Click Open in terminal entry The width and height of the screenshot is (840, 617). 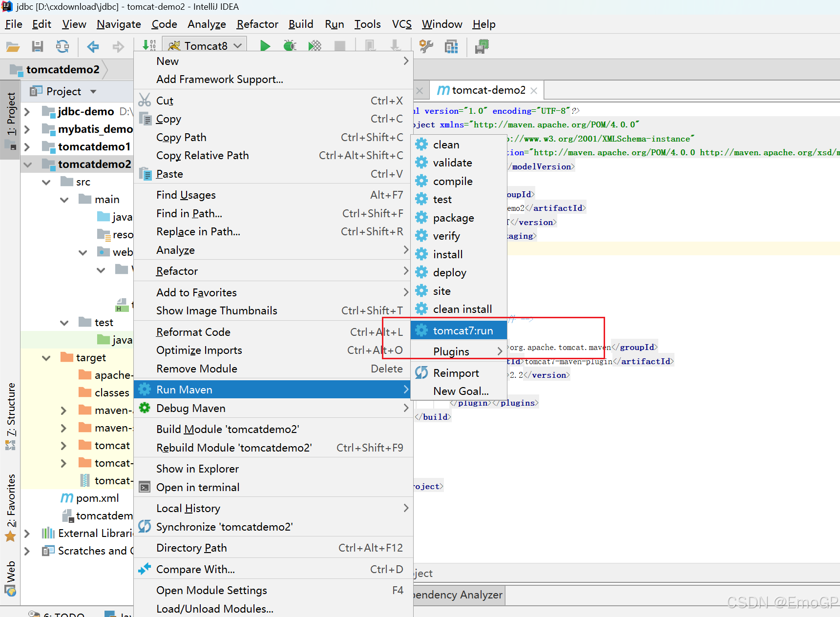[x=273, y=487]
